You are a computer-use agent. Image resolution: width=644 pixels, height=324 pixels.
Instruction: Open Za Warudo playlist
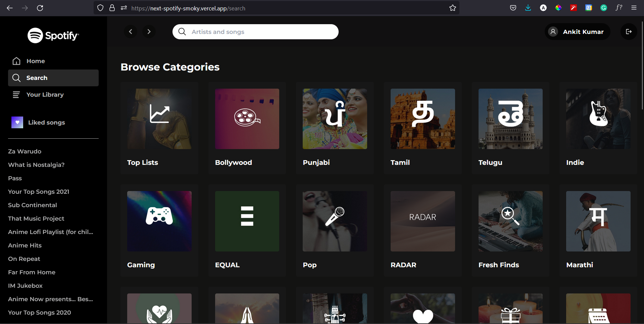click(x=25, y=151)
